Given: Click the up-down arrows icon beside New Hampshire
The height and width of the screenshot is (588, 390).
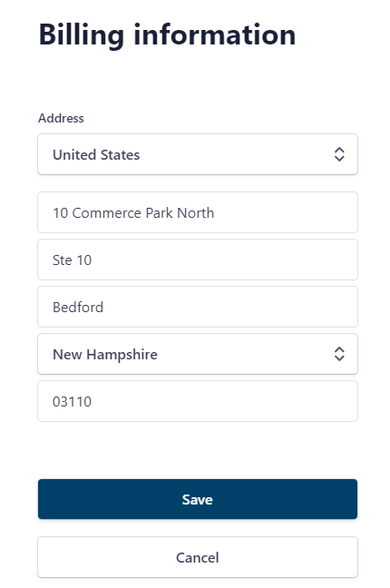Looking at the screenshot, I should (339, 354).
